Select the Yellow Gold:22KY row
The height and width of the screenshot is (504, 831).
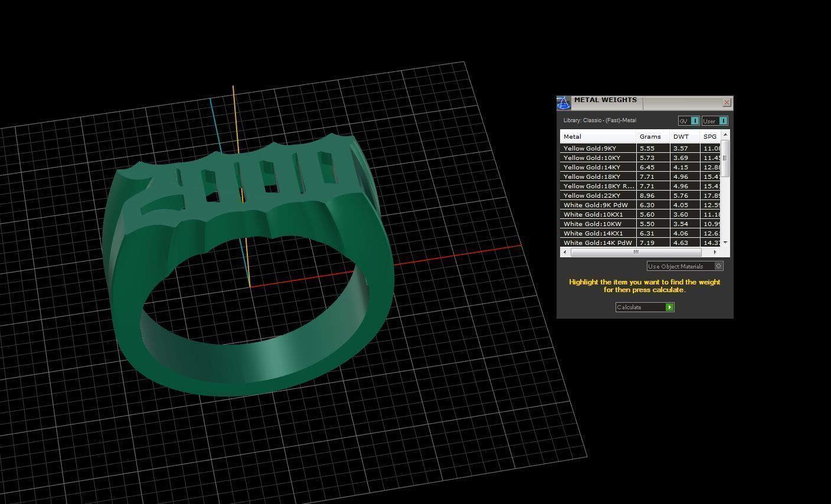click(640, 195)
